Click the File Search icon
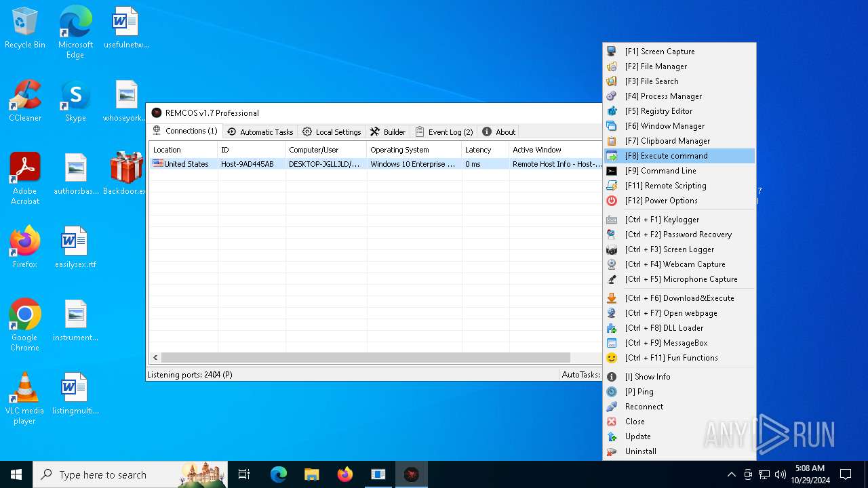868x488 pixels. tap(612, 81)
